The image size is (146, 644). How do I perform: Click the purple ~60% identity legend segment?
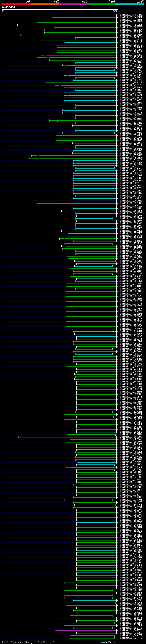[x=73, y=4]
